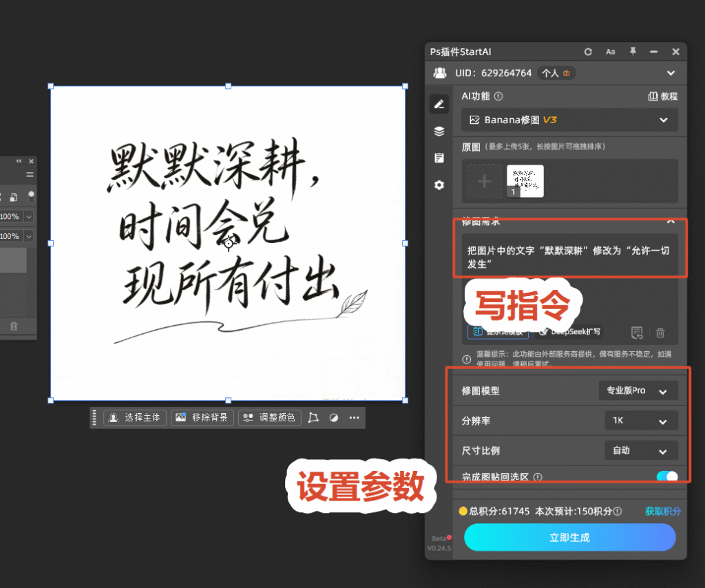The height and width of the screenshot is (588, 705).
Task: Open the second 100% fill dropdown
Action: click(29, 236)
